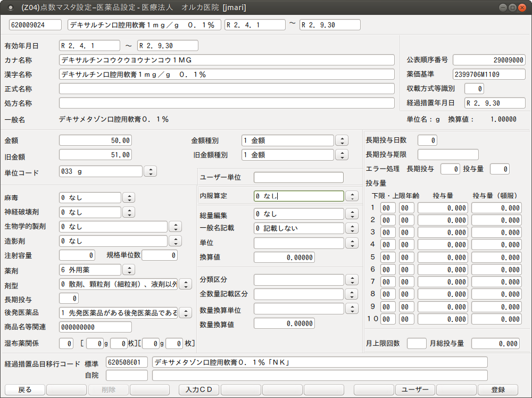
Task: Click the ユーザー単位 input field
Action: tap(298, 177)
